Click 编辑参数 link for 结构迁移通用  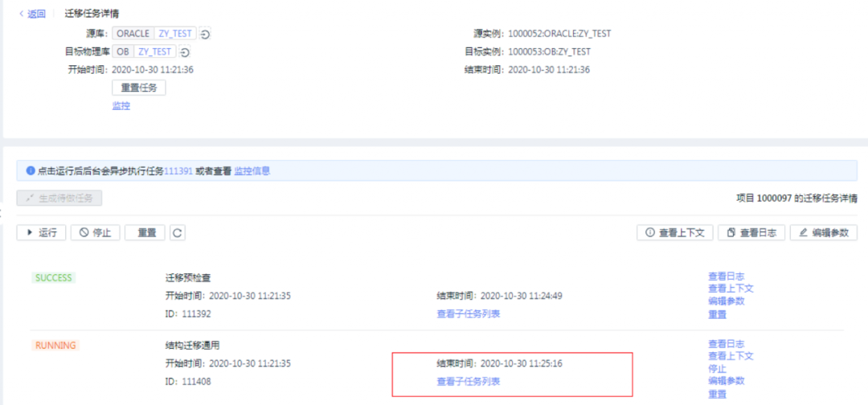point(727,381)
